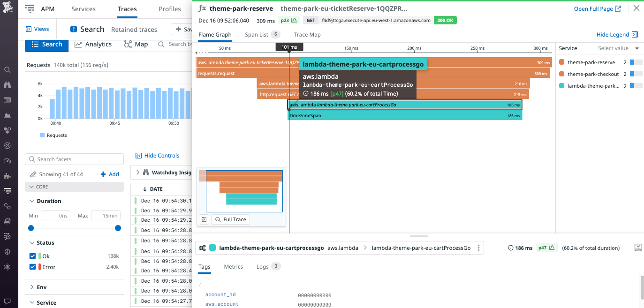Click inside the Search facets input field
This screenshot has width=644, height=308.
(x=74, y=159)
